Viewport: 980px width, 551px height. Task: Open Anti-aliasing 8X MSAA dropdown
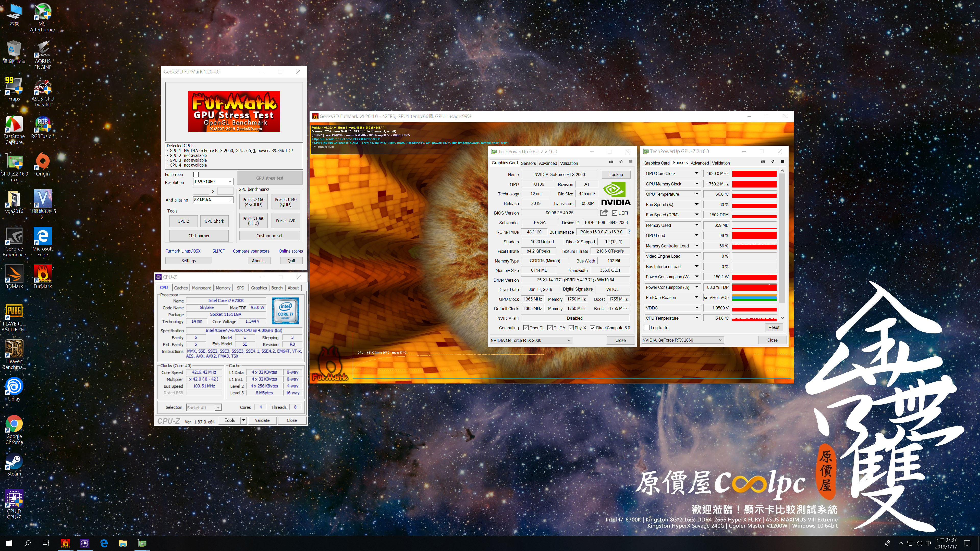click(x=213, y=200)
